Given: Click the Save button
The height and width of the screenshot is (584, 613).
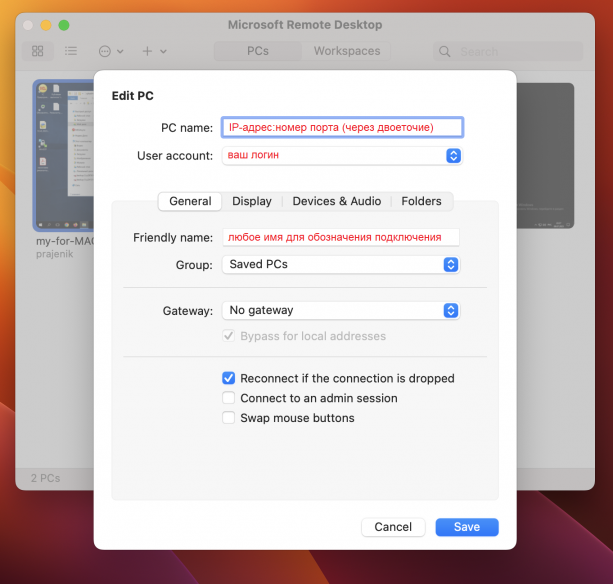Looking at the screenshot, I should point(467,527).
